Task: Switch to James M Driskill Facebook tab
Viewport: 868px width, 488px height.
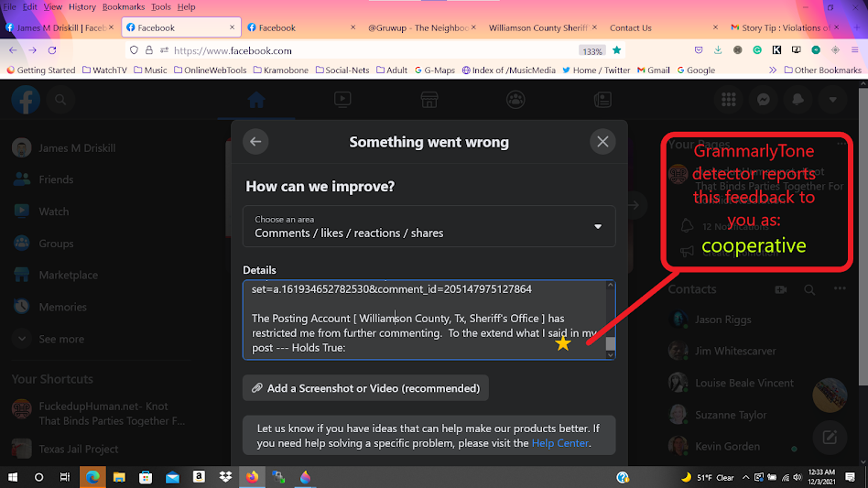Action: point(60,27)
